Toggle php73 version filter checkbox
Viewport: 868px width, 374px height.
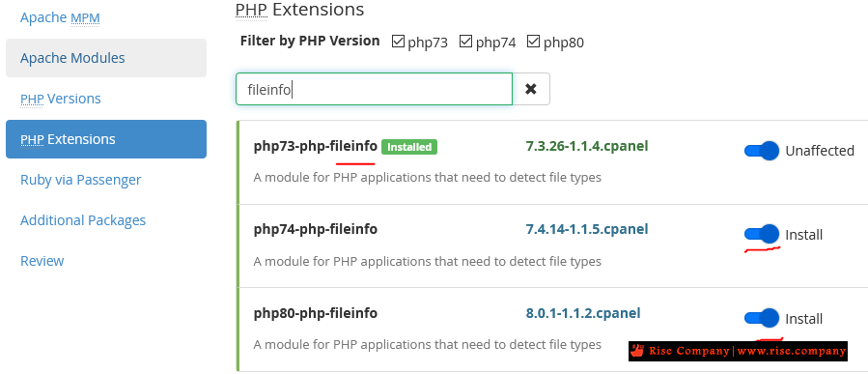(398, 41)
